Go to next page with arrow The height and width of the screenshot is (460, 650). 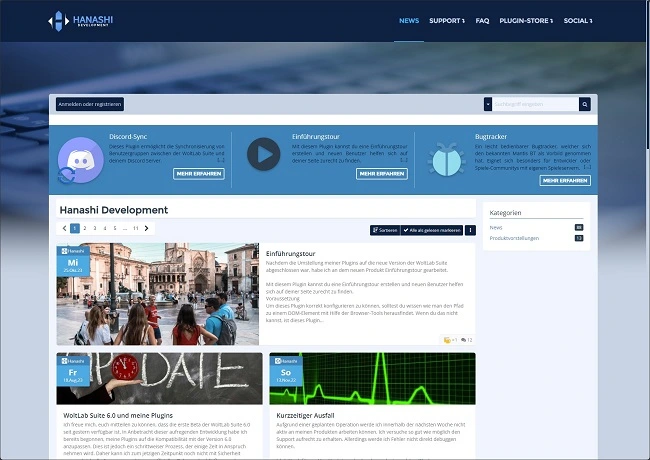click(147, 228)
